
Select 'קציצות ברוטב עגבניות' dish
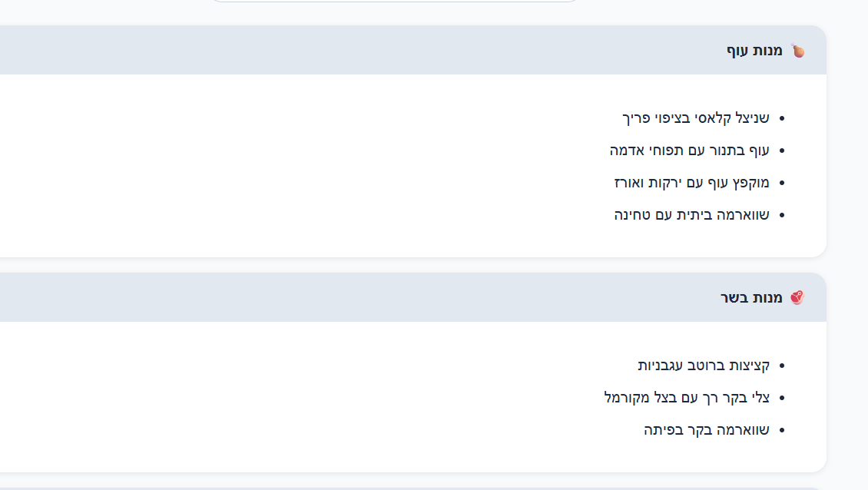tap(704, 366)
